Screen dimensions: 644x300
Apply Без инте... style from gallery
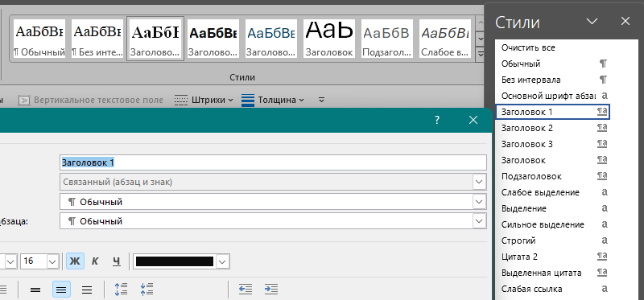point(97,39)
